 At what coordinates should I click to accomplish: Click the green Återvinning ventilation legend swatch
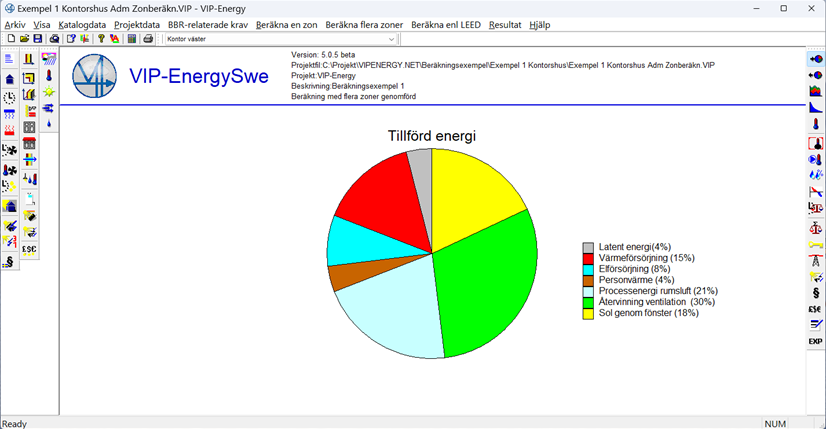pos(589,302)
